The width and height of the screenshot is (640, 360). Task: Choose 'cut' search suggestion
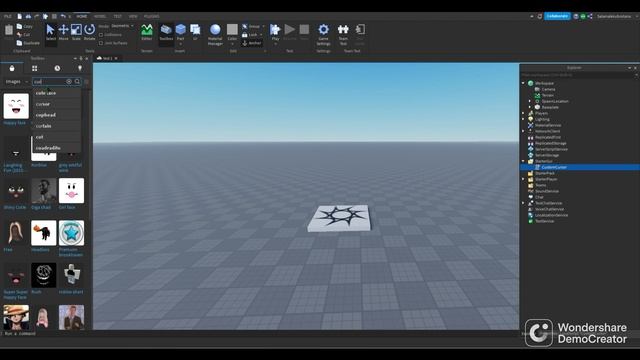click(x=56, y=137)
